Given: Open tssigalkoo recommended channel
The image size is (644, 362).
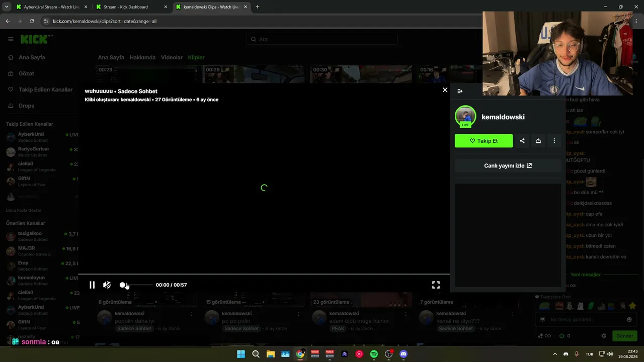Looking at the screenshot, I should (x=42, y=236).
